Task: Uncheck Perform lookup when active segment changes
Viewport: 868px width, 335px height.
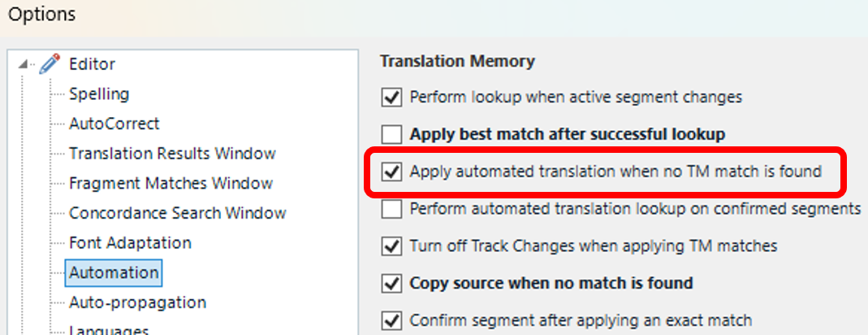Action: pyautogui.click(x=392, y=98)
